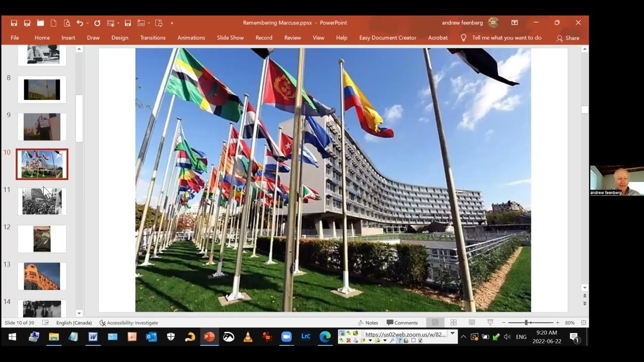
Task: Click the zoom in plus button
Action: tap(557, 323)
